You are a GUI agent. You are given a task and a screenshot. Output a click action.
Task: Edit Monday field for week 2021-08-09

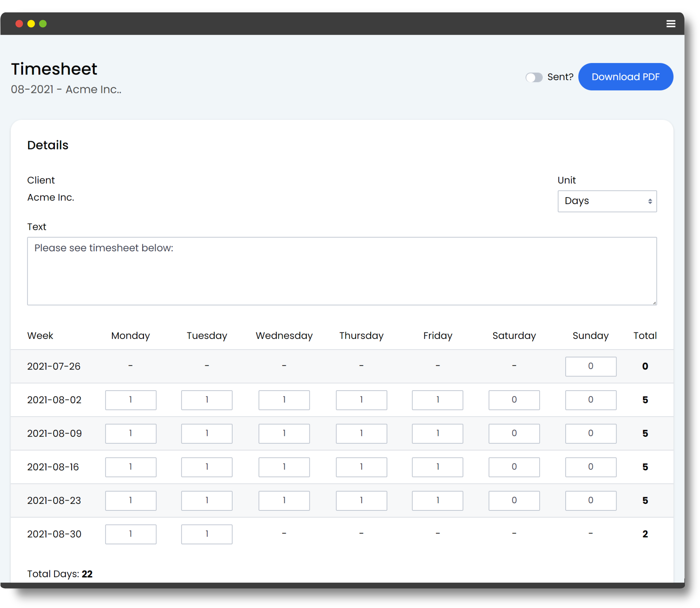pyautogui.click(x=131, y=434)
